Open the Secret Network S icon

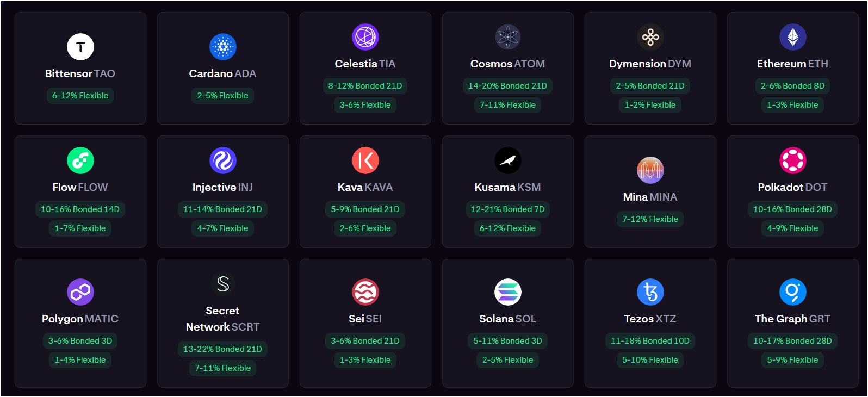click(223, 284)
